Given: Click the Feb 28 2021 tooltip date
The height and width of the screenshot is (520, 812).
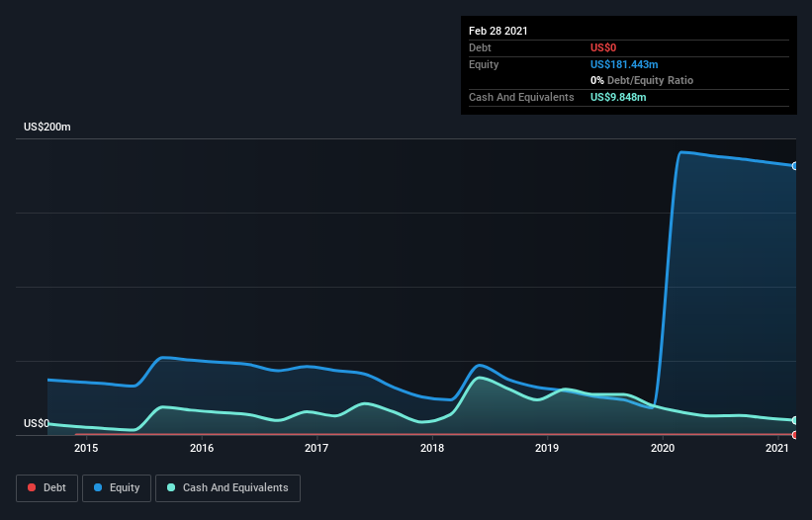Looking at the screenshot, I should coord(498,31).
